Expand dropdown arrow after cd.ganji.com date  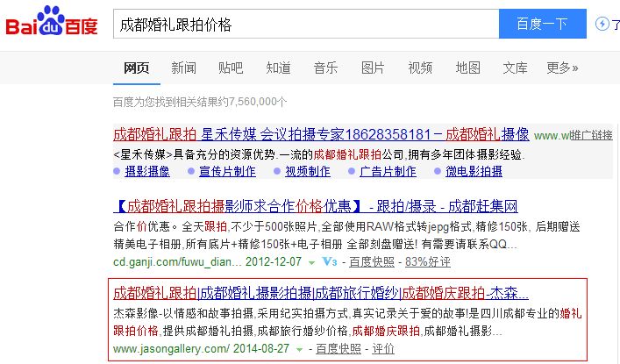click(313, 262)
